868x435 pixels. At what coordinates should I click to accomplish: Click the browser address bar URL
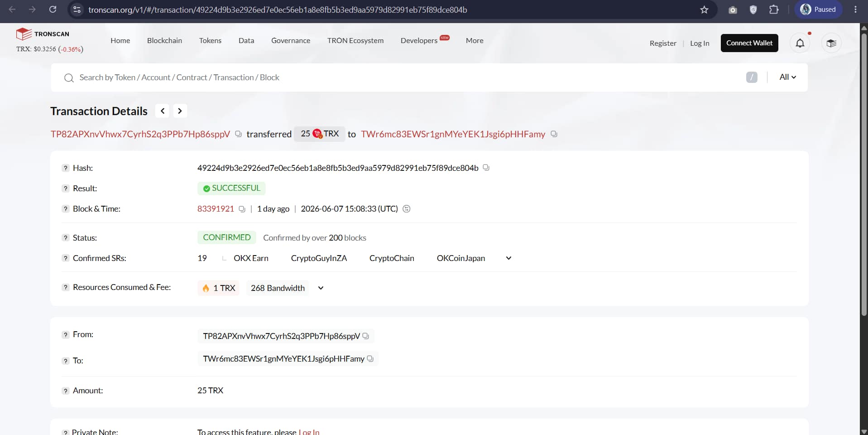pyautogui.click(x=278, y=10)
